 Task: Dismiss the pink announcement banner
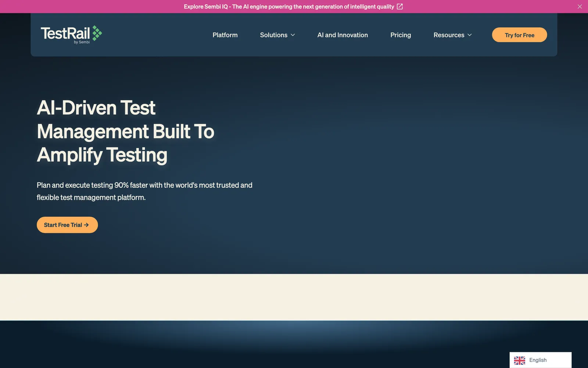[x=580, y=7]
